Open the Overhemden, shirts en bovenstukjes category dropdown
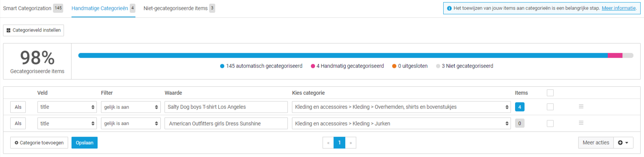The width and height of the screenshot is (644, 157). click(x=401, y=107)
